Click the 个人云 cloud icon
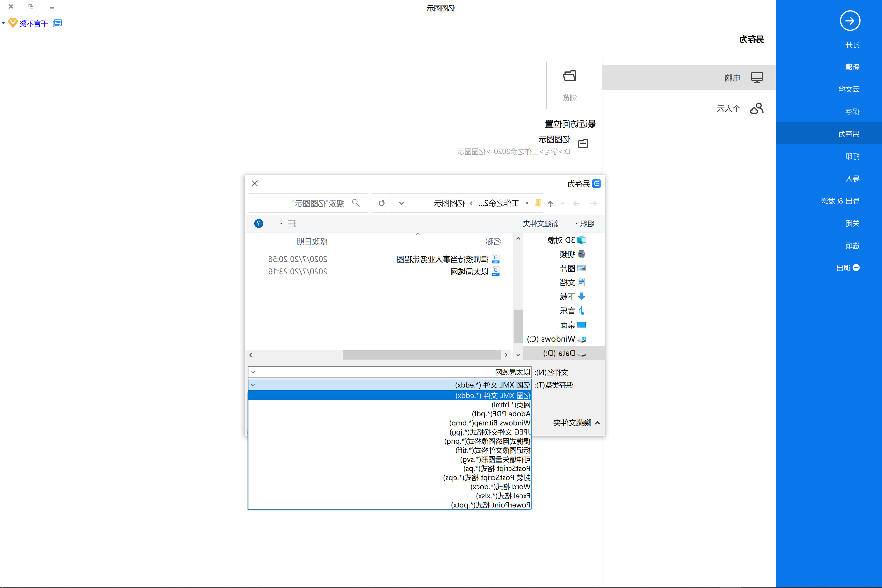Screen dimensions: 882x588 pos(756,108)
